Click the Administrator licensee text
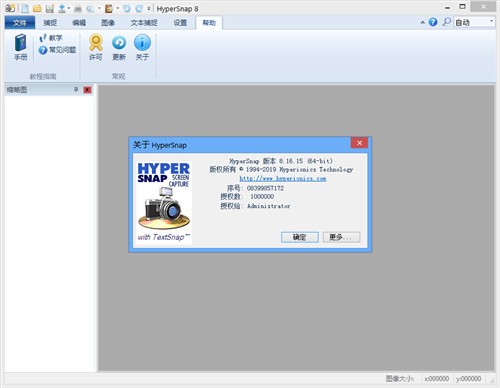This screenshot has width=500, height=388. [x=268, y=206]
